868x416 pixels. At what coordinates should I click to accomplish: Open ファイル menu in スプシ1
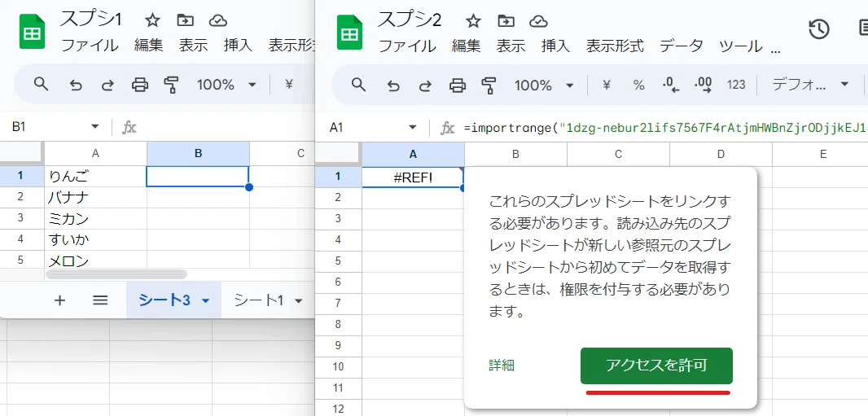click(90, 46)
